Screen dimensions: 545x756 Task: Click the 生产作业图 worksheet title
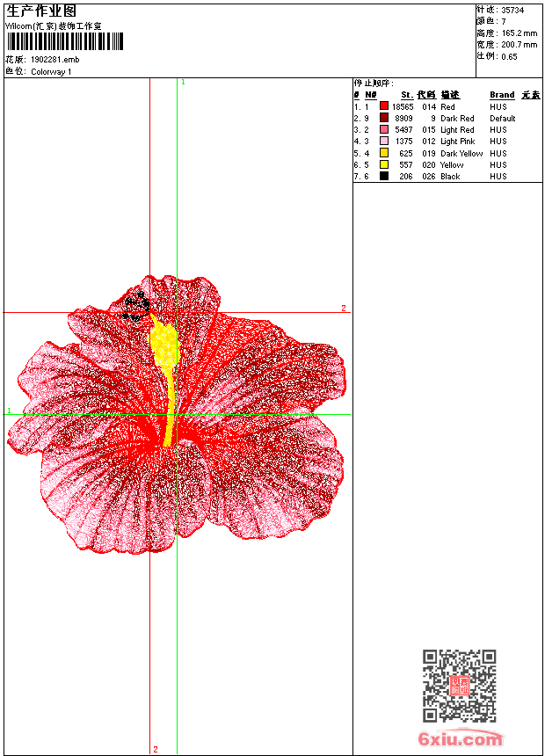tap(41, 11)
